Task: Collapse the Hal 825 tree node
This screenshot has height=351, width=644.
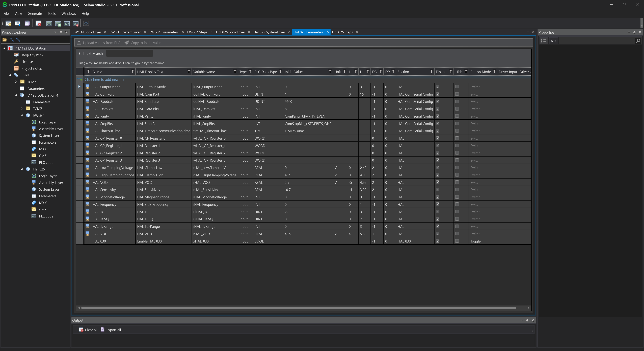Action: [x=22, y=169]
